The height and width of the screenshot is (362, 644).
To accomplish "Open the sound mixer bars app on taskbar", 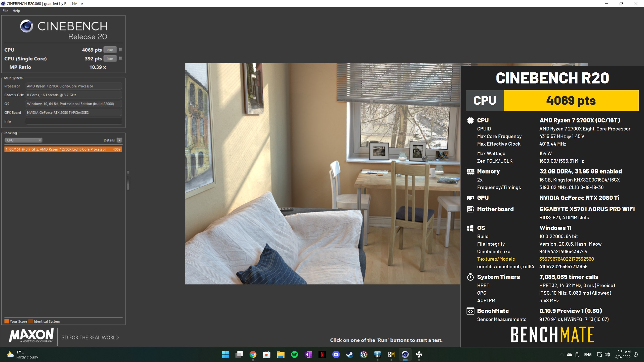I will pyautogui.click(x=377, y=354).
